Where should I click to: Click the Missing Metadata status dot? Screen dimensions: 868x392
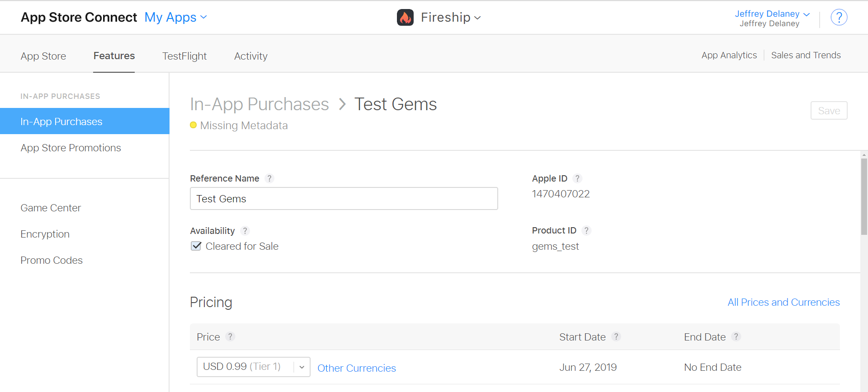click(193, 125)
